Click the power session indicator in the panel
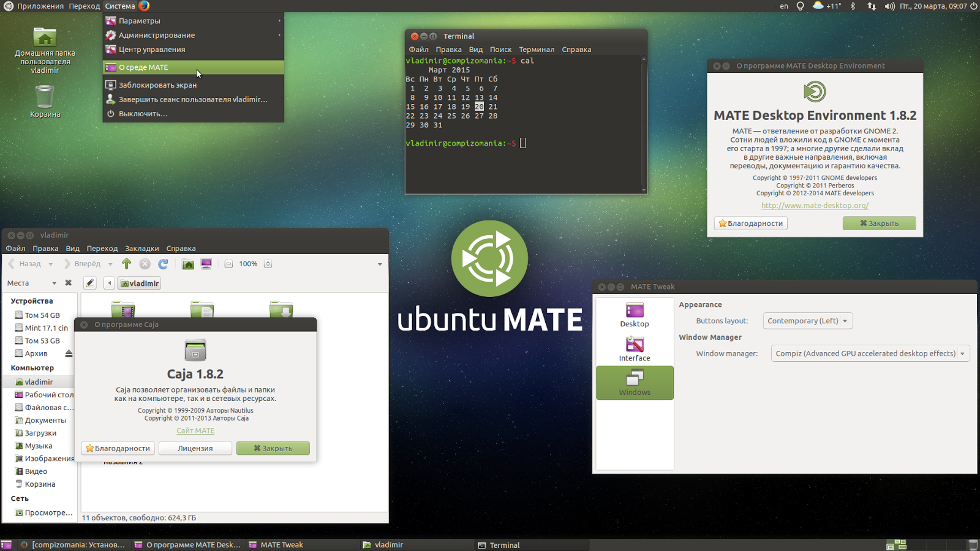Screen dimensions: 980x551 pos(974,6)
